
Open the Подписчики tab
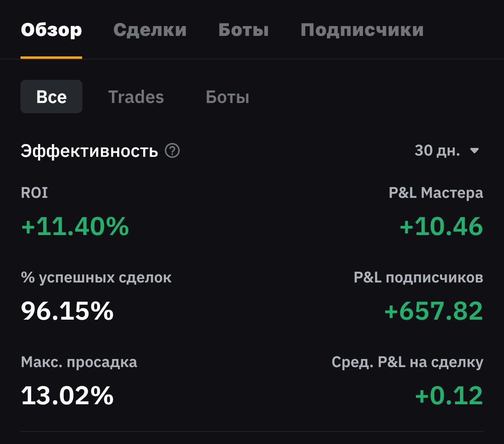pyautogui.click(x=362, y=30)
